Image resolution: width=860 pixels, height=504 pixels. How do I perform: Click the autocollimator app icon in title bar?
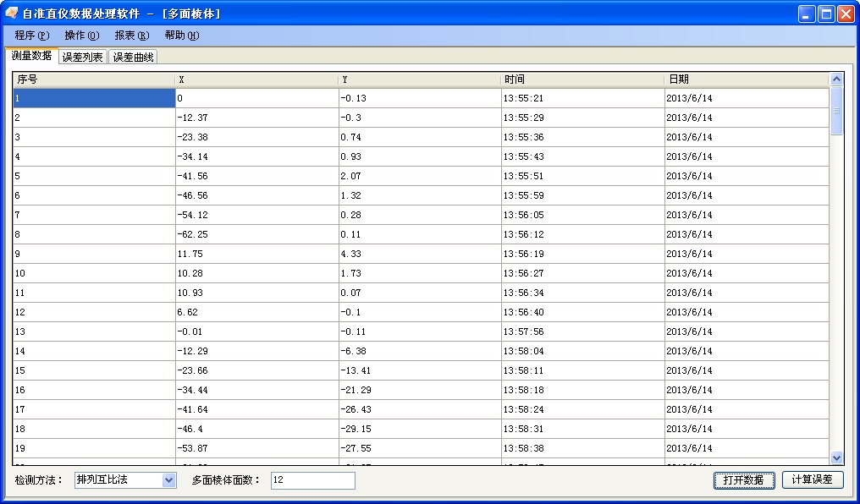pyautogui.click(x=10, y=13)
